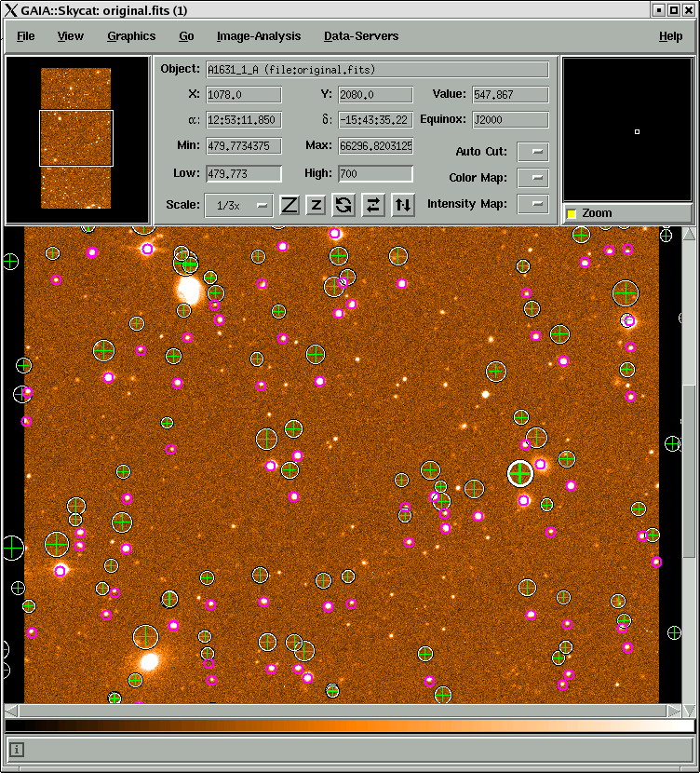Flip image horizontally with the left-right arrows icon
The image size is (700, 773).
point(373,205)
